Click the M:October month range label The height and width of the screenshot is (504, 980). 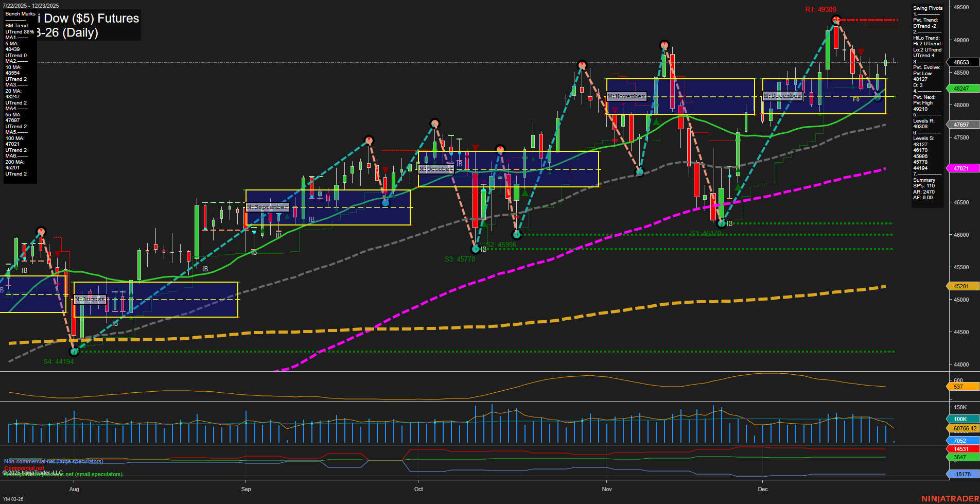click(436, 168)
